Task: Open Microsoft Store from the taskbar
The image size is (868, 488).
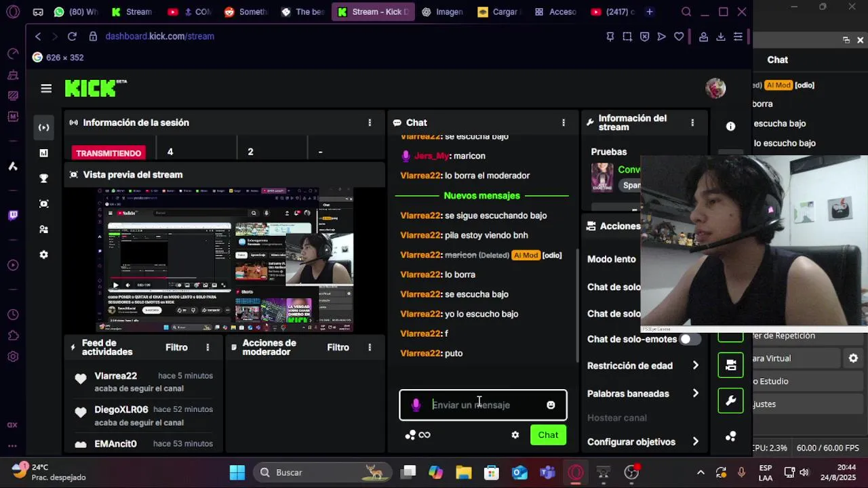Action: tap(492, 472)
